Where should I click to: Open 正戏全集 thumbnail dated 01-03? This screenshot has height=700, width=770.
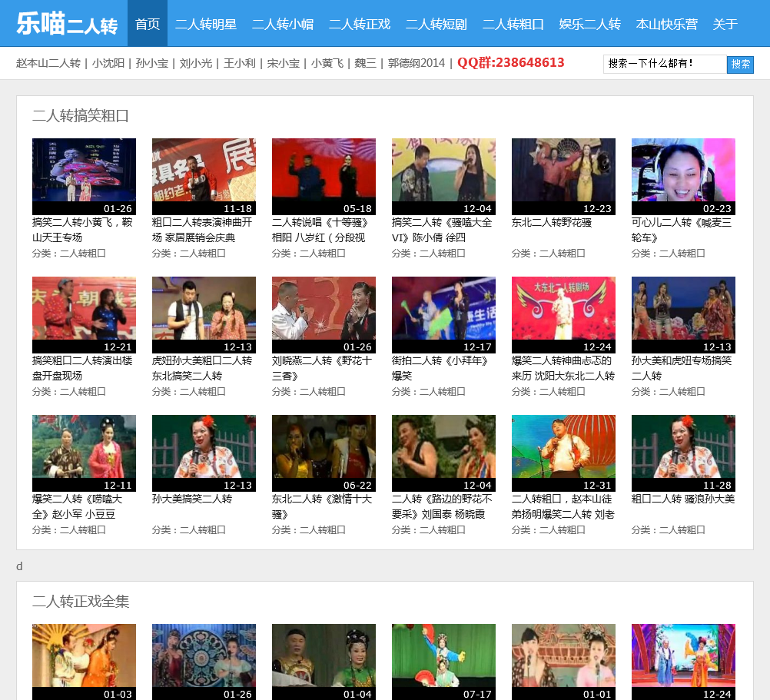pyautogui.click(x=84, y=662)
